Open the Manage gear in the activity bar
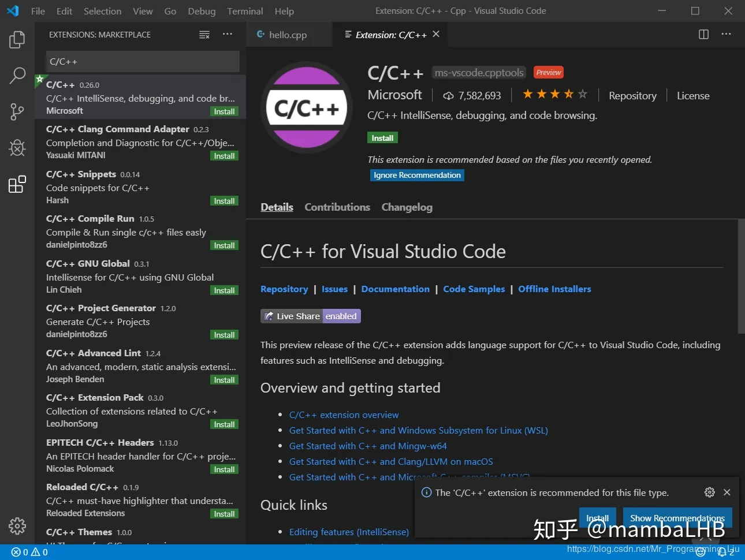Image resolution: width=745 pixels, height=560 pixels. (17, 526)
